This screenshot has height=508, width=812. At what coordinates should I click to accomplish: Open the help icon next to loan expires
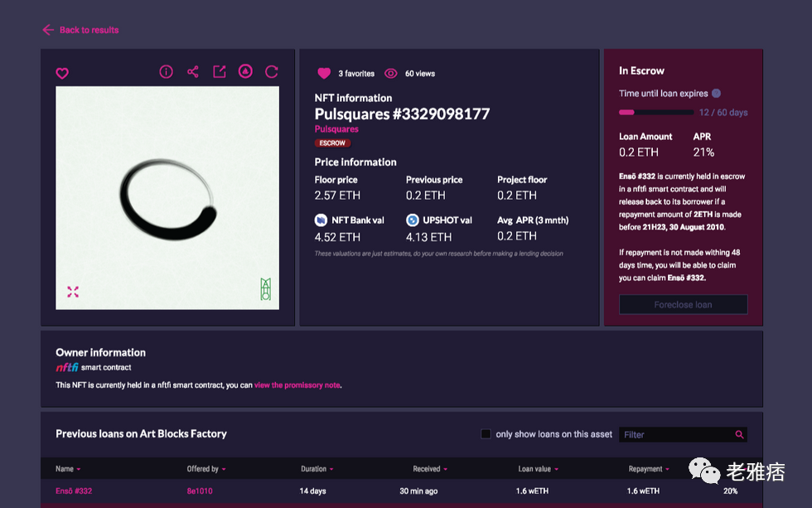[716, 93]
